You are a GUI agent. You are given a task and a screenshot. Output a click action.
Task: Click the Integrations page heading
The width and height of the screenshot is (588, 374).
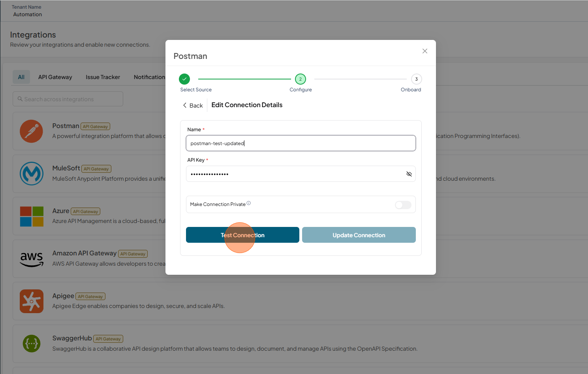pos(33,35)
